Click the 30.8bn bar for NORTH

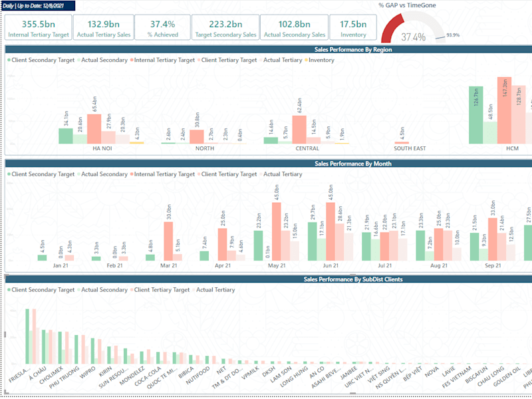pyautogui.click(x=196, y=137)
